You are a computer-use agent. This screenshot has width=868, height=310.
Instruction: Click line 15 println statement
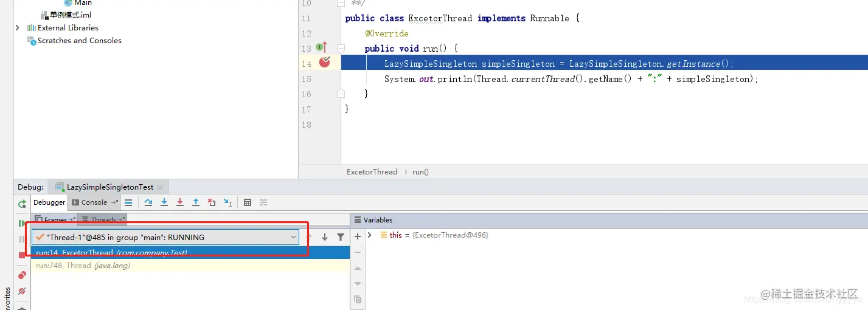click(x=571, y=79)
